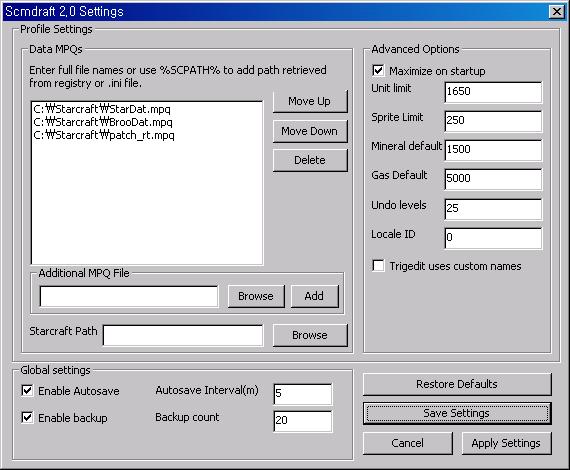
Task: Focus the Additional MPQ File text box
Action: [129, 296]
